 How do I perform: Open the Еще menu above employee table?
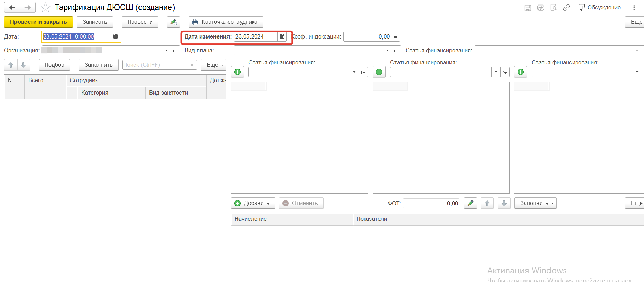tap(213, 65)
